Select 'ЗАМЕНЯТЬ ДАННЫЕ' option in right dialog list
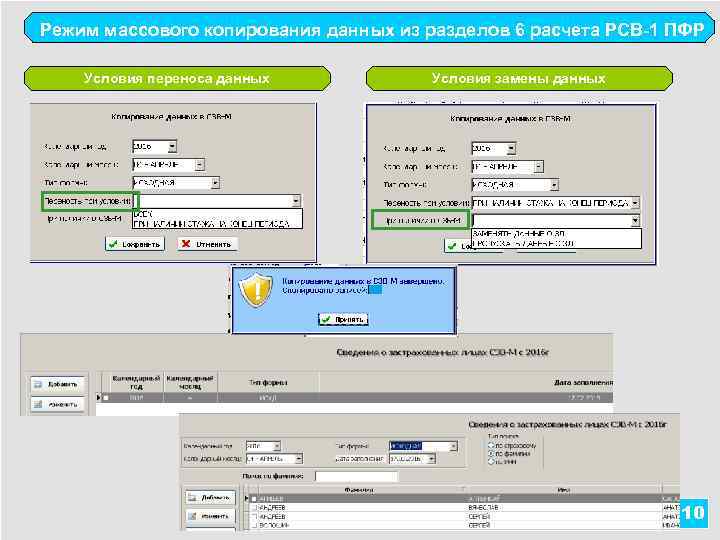 pyautogui.click(x=557, y=234)
